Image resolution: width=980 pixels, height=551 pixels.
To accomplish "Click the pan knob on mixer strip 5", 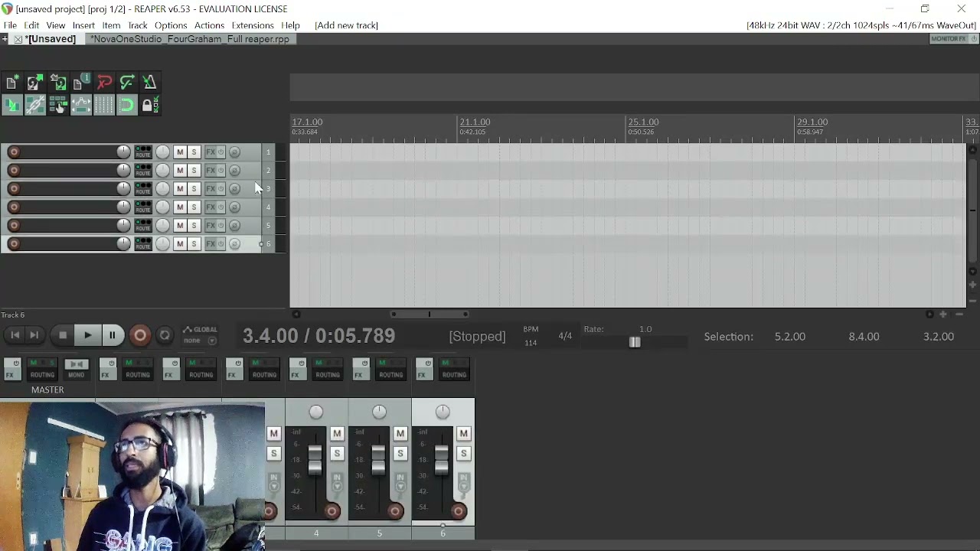I will (x=379, y=412).
